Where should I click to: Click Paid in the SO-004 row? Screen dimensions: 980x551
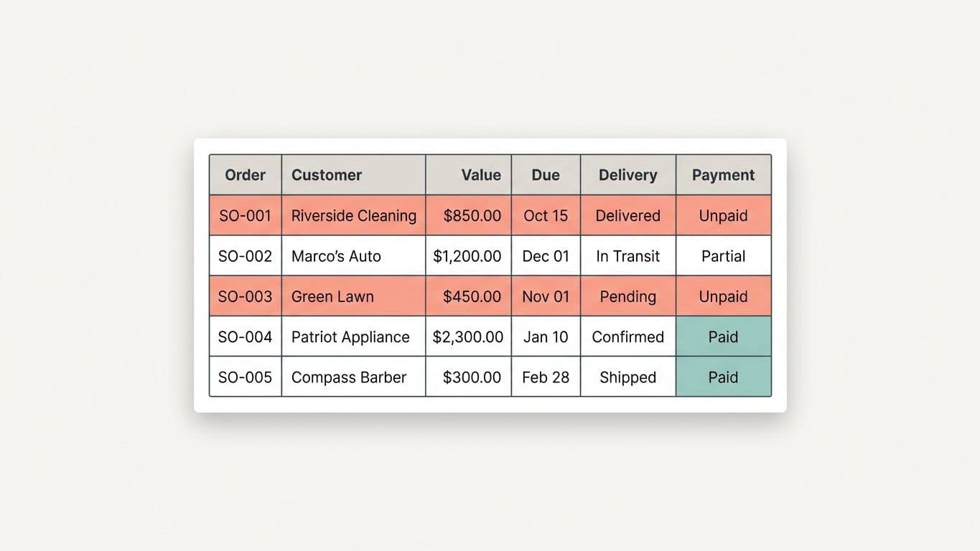tap(724, 336)
